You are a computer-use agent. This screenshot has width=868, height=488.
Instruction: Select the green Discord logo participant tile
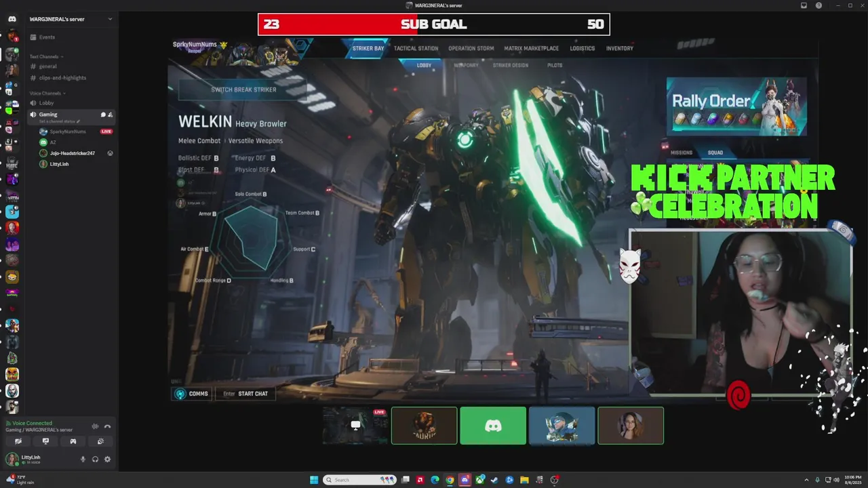(x=493, y=426)
